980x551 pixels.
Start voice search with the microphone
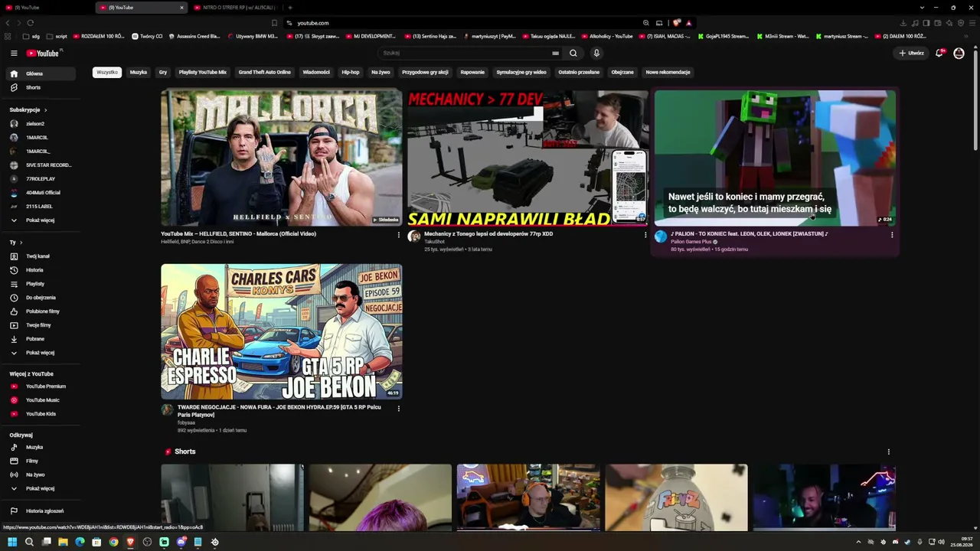pyautogui.click(x=596, y=53)
